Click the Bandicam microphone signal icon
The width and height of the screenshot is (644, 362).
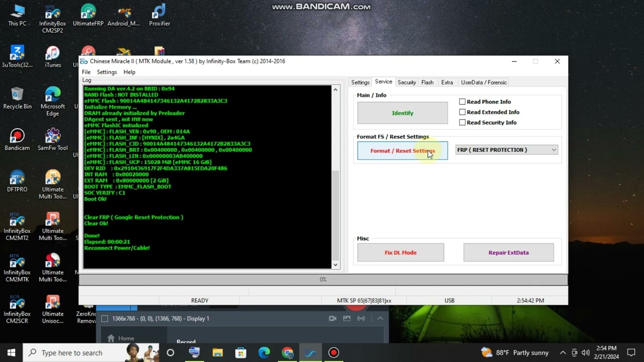pos(361,318)
